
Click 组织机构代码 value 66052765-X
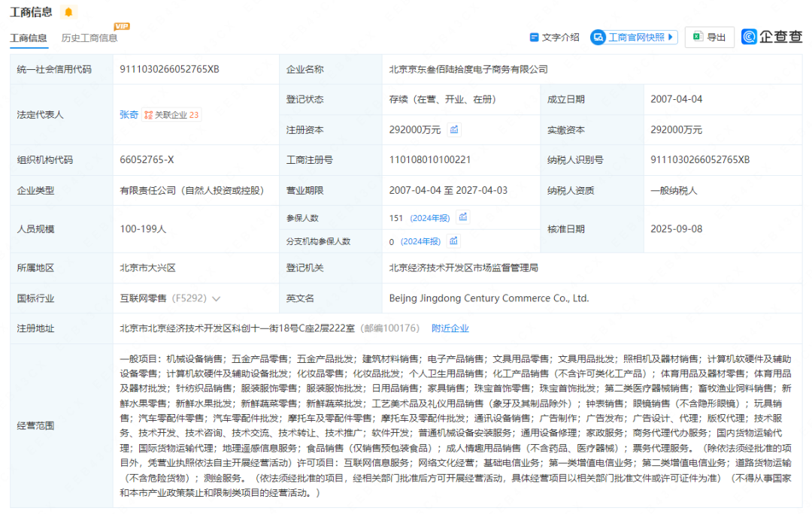(147, 160)
